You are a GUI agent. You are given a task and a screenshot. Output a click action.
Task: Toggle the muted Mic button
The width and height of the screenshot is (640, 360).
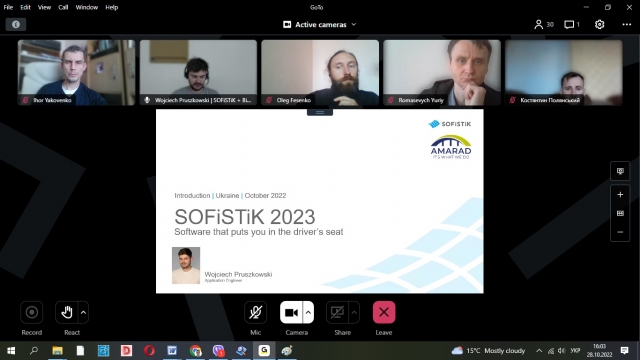[x=256, y=313]
